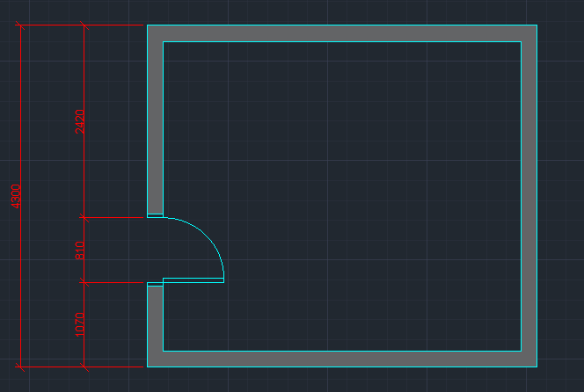The width and height of the screenshot is (584, 392).
Task: Select the 2420 dimension text
Action: (80, 121)
